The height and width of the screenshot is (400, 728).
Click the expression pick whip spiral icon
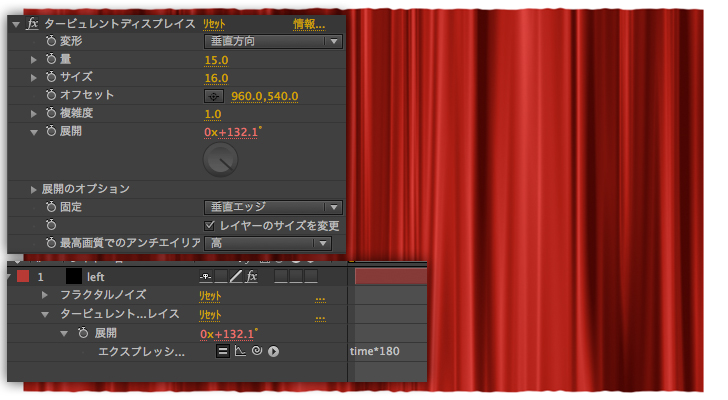pos(256,351)
